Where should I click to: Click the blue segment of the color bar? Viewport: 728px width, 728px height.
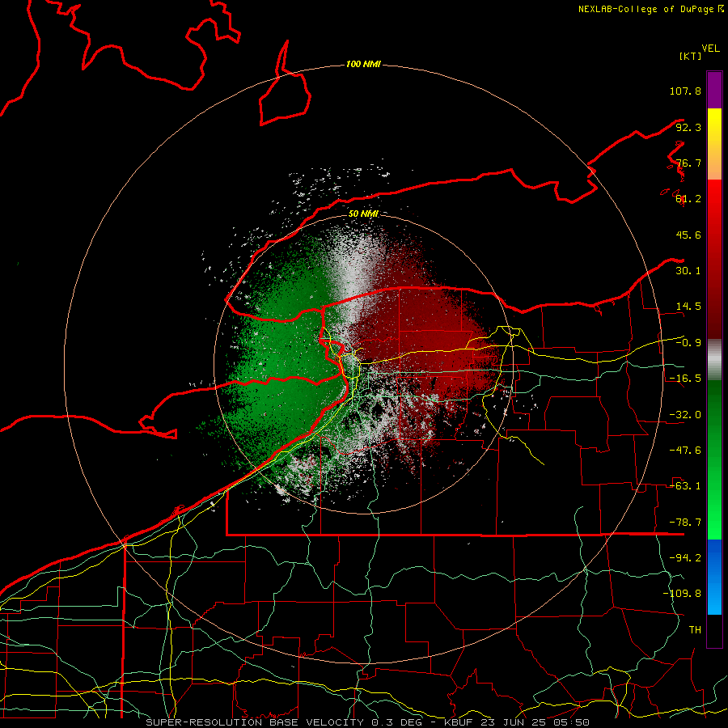click(714, 577)
